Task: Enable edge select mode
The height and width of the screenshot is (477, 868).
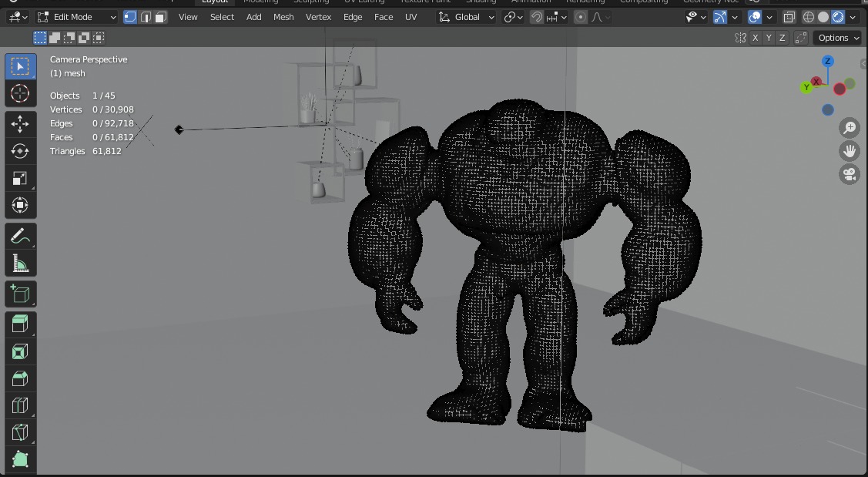Action: pos(146,17)
